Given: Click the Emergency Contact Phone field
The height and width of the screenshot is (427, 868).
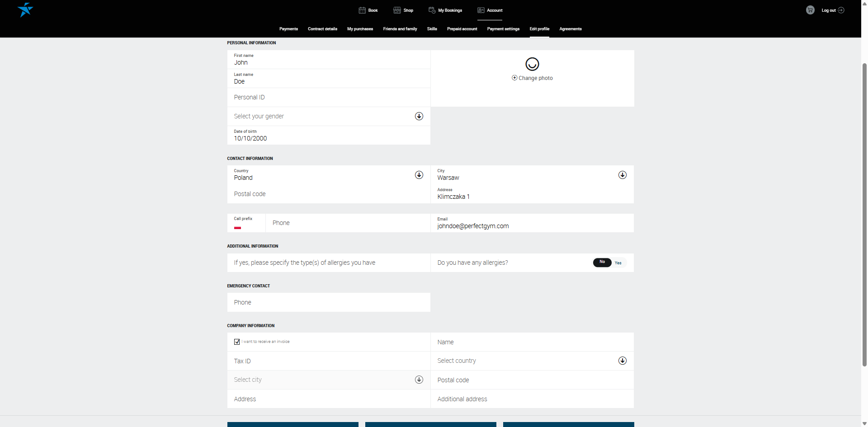Looking at the screenshot, I should tap(329, 302).
